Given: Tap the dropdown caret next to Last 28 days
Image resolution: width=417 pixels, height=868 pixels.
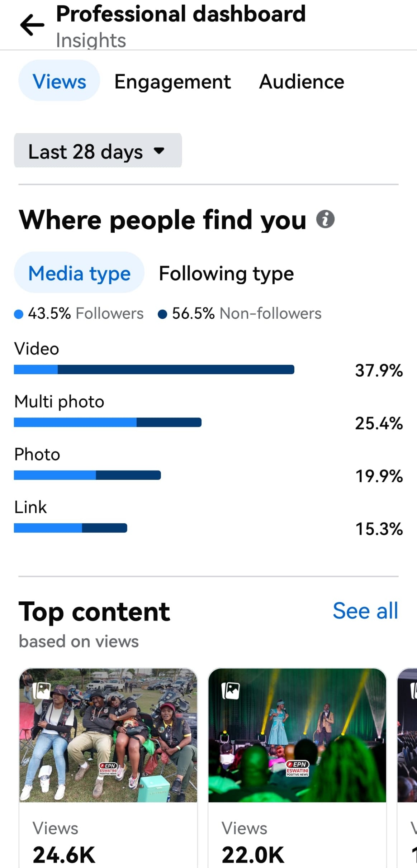Looking at the screenshot, I should pos(159,151).
